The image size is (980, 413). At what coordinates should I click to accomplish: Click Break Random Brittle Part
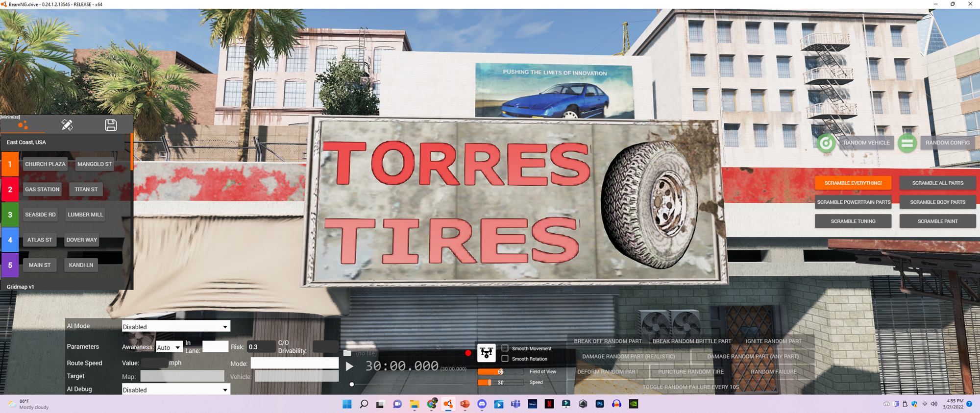(691, 341)
